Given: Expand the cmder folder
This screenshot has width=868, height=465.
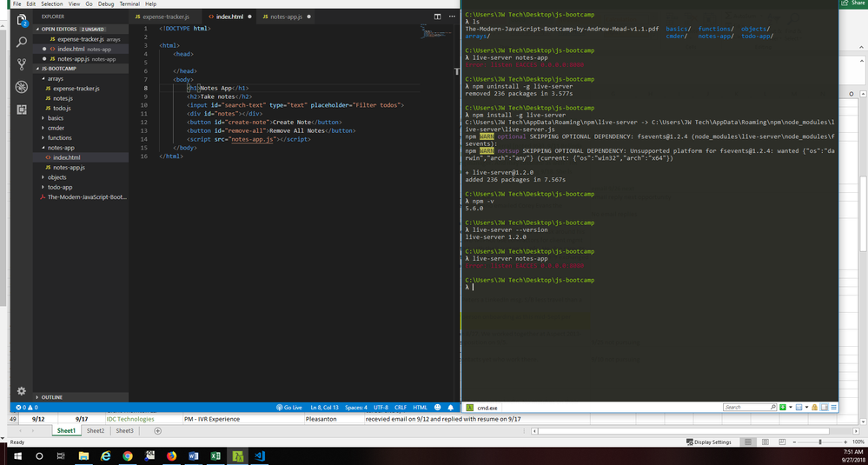Looking at the screenshot, I should 56,128.
